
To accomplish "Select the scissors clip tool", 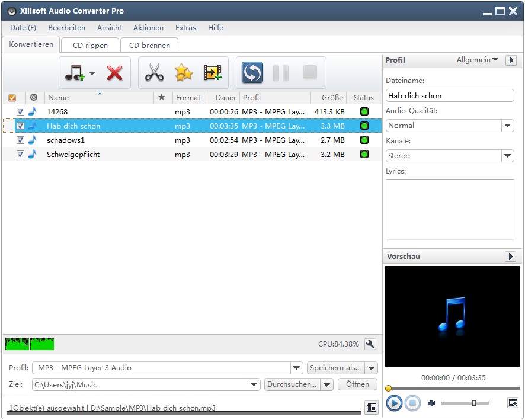I will 154,73.
